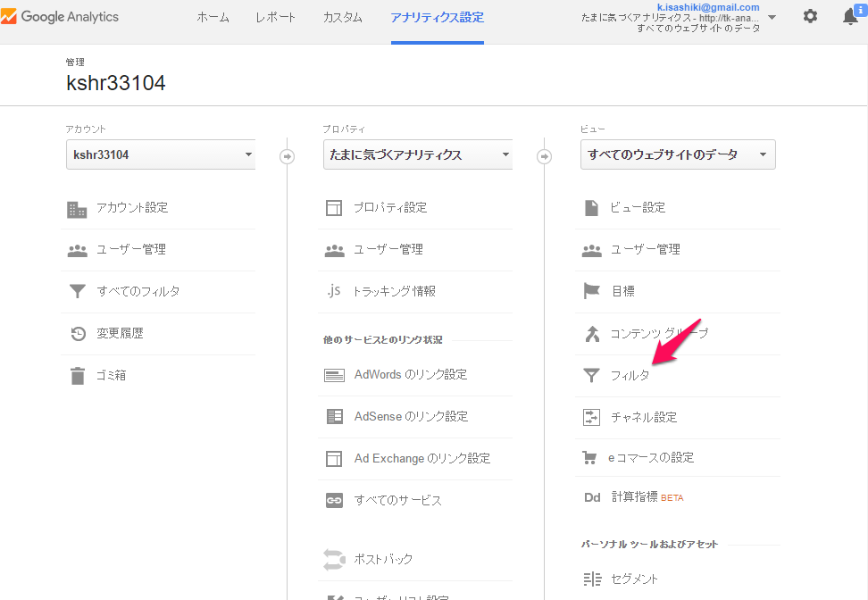Image resolution: width=868 pixels, height=600 pixels.
Task: Open the settings gear icon
Action: tap(810, 16)
